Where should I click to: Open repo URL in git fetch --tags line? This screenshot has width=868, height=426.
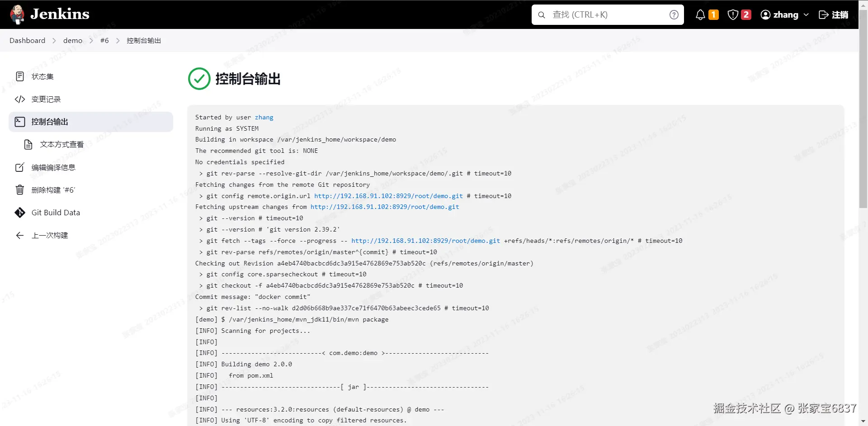[x=426, y=241]
